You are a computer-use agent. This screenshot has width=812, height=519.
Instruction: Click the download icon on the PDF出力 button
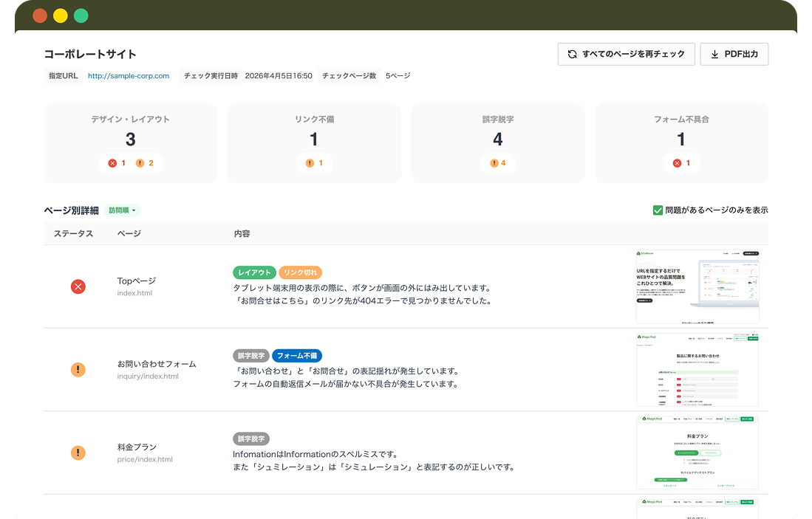[x=714, y=54]
